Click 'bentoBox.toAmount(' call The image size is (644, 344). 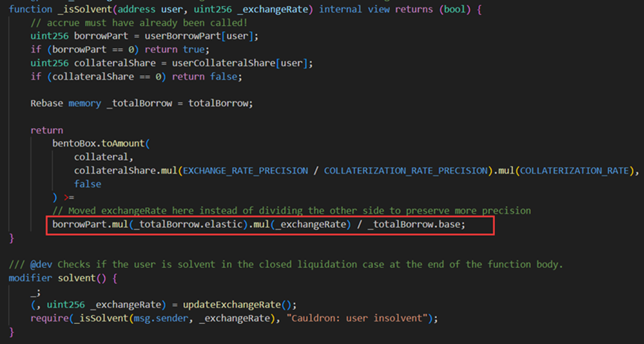[101, 144]
